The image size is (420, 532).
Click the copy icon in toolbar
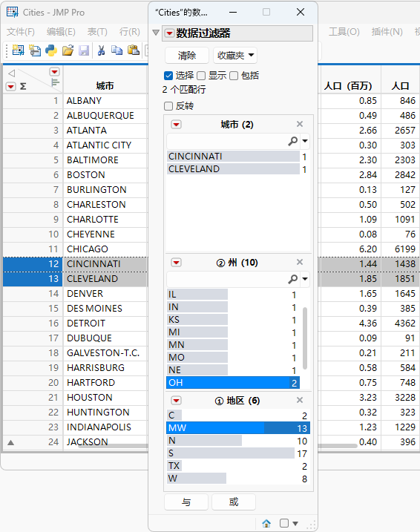tap(117, 50)
